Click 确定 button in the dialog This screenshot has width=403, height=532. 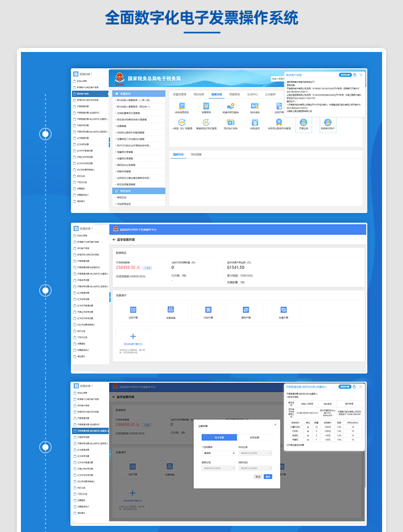[x=268, y=477]
